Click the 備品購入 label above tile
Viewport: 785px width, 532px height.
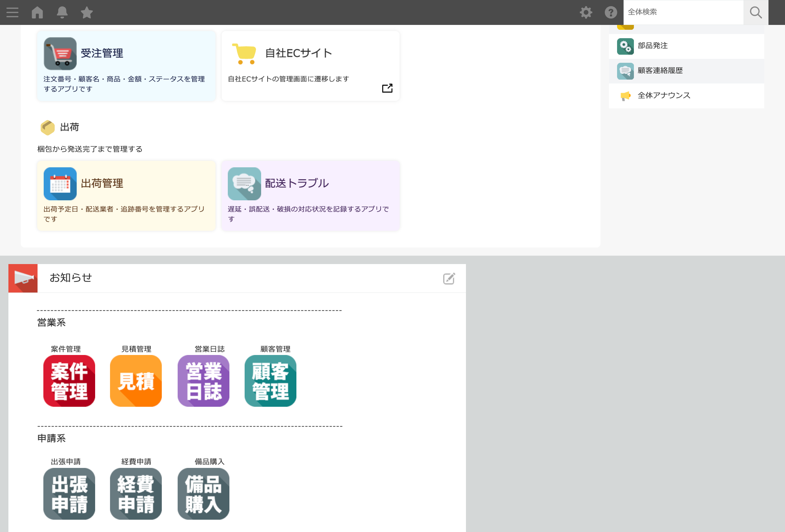(x=209, y=462)
